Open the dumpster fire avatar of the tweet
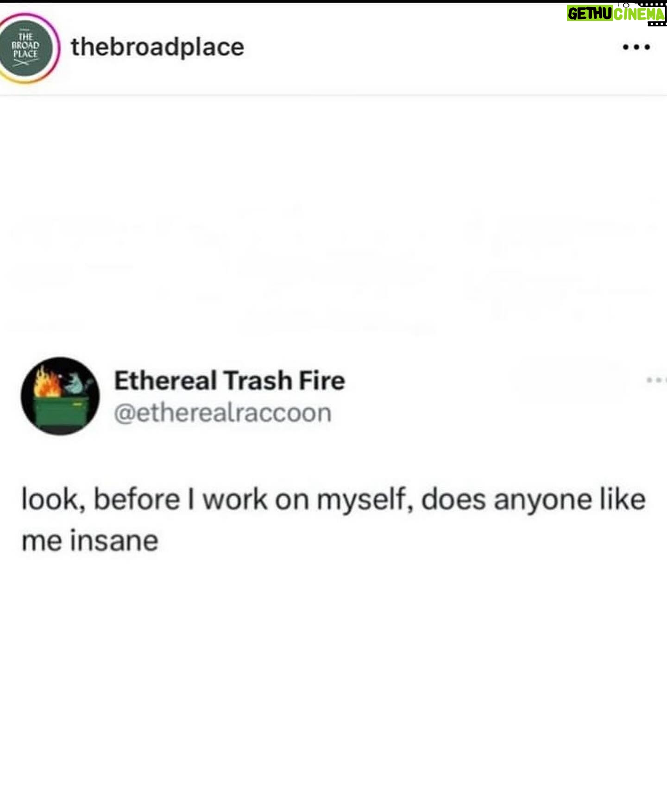This screenshot has height=812, width=667. pyautogui.click(x=60, y=396)
